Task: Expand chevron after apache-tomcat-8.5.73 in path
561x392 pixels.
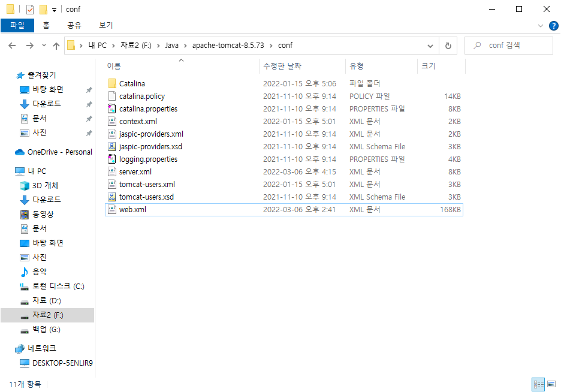Action: pyautogui.click(x=271, y=46)
